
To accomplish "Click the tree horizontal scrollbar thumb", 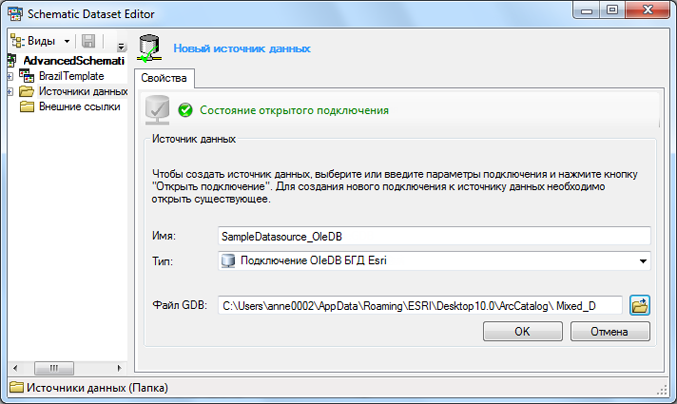I will 54,368.
